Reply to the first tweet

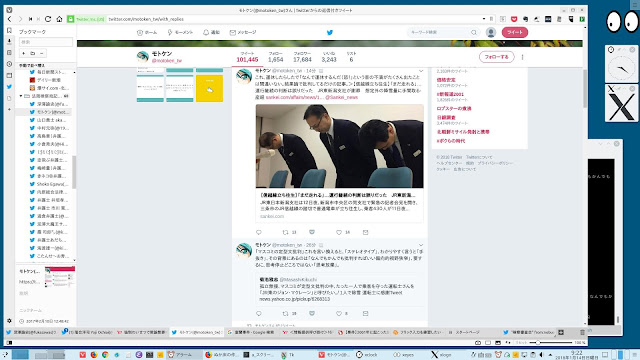259,232
